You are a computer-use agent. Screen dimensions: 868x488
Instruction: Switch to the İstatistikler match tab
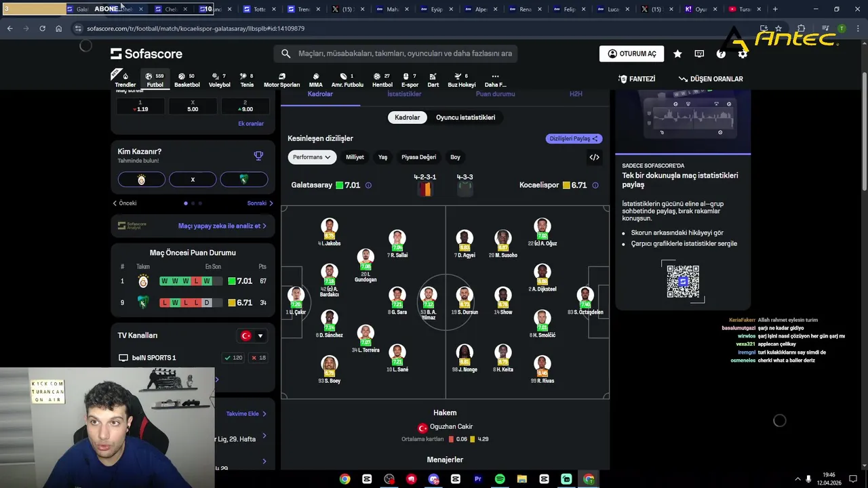(x=404, y=94)
